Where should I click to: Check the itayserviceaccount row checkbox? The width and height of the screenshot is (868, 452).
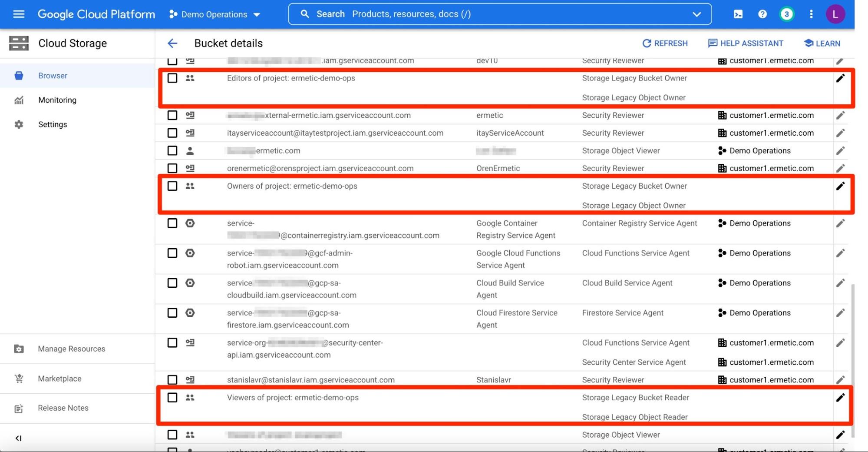tap(172, 133)
